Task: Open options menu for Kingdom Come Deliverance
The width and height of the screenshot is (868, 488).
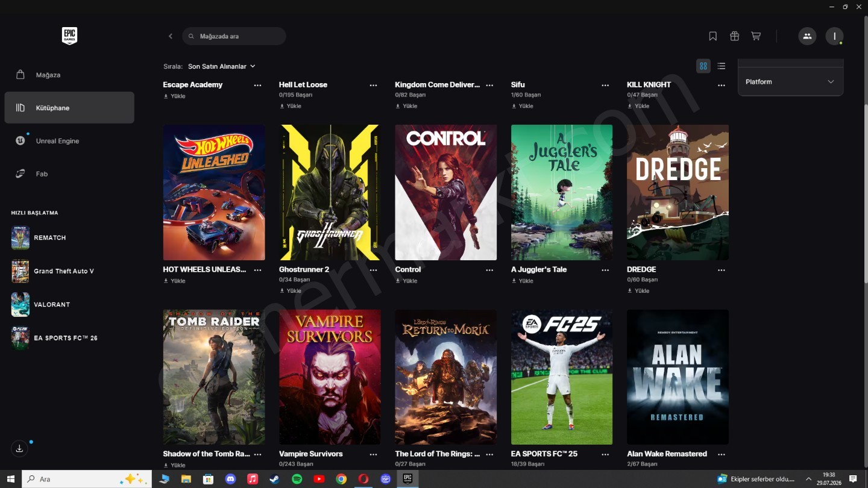Action: pos(489,86)
